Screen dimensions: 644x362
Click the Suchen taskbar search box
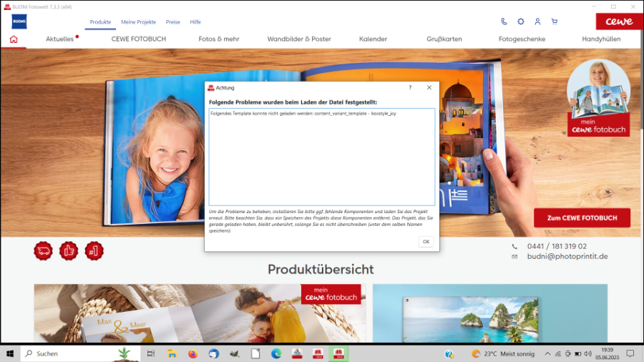pyautogui.click(x=80, y=353)
